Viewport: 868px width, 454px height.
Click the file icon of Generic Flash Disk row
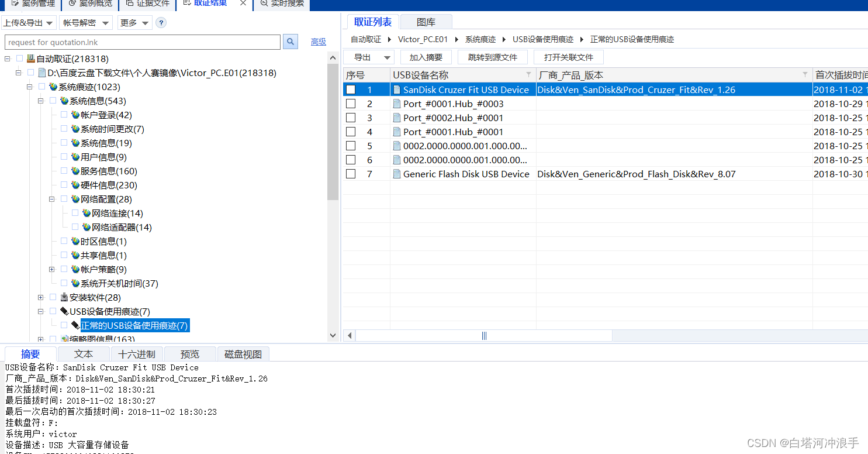397,174
